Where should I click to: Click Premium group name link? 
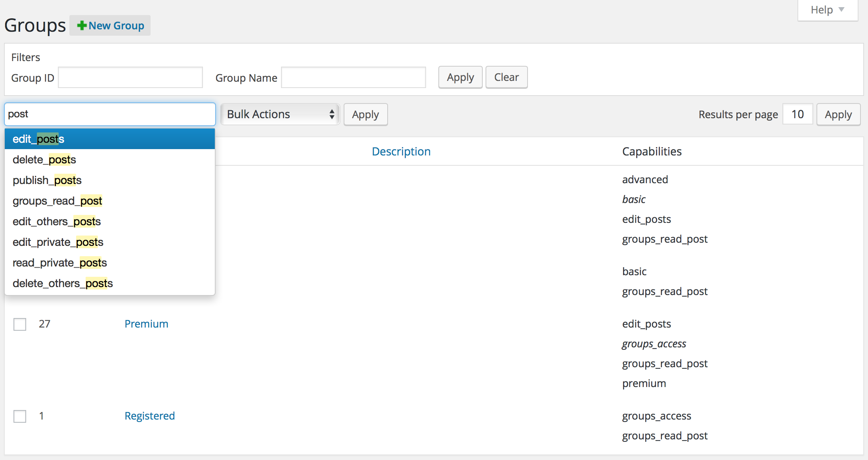tap(146, 324)
